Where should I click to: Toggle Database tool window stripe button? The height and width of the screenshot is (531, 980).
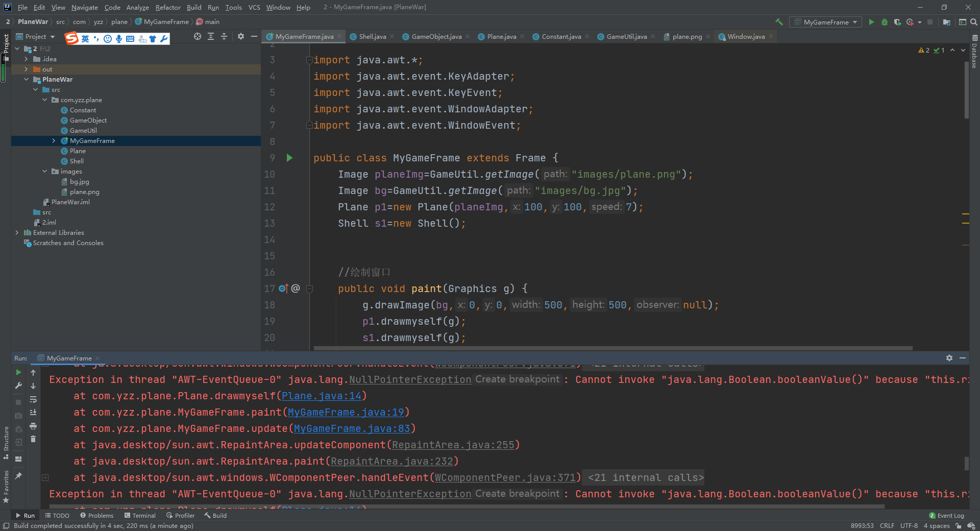[x=974, y=51]
